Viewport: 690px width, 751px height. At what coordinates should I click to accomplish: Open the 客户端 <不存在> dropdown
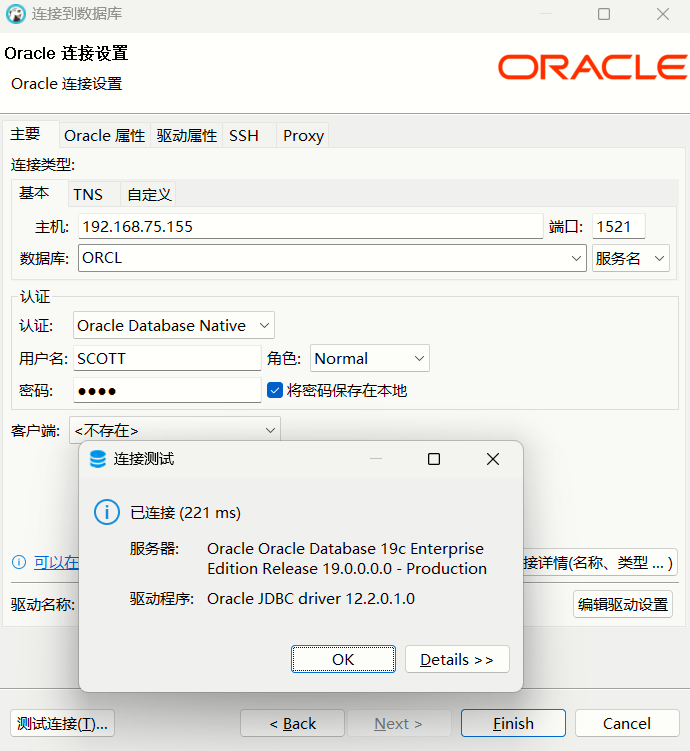point(175,431)
